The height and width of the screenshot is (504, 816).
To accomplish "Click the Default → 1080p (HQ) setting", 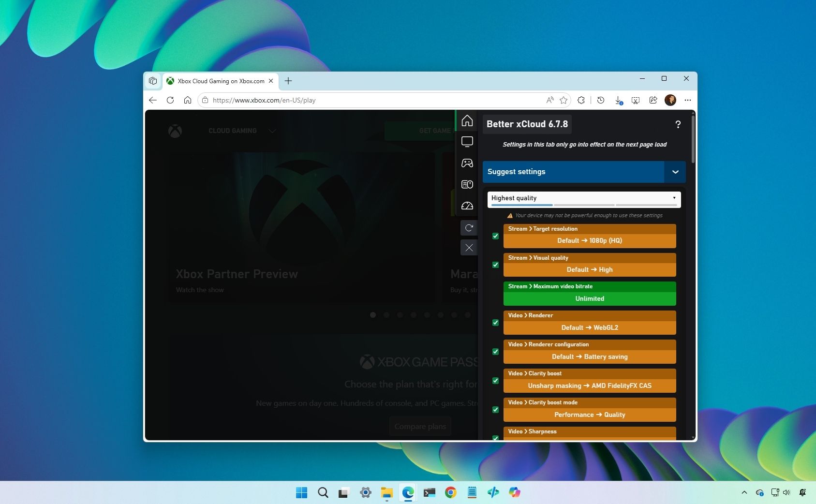I will (590, 240).
